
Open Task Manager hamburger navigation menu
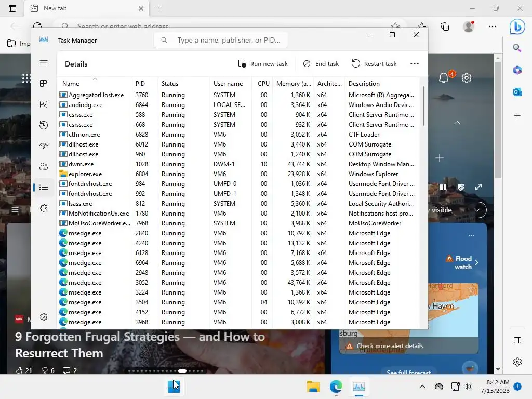tap(44, 63)
